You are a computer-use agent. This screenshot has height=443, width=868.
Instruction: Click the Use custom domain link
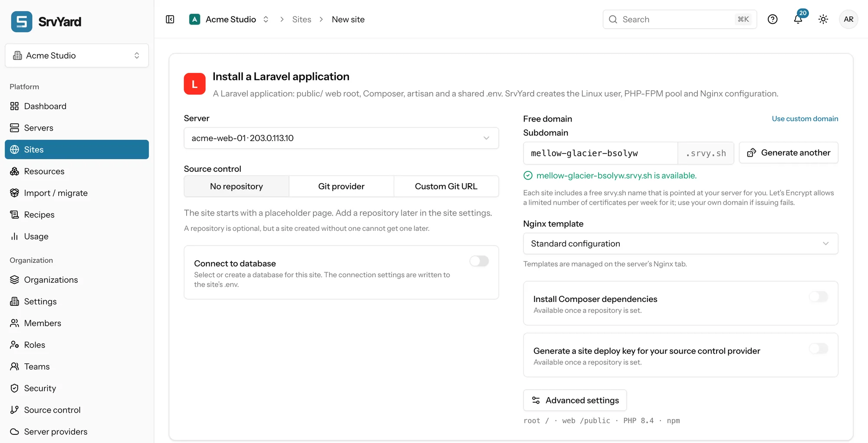tap(805, 118)
